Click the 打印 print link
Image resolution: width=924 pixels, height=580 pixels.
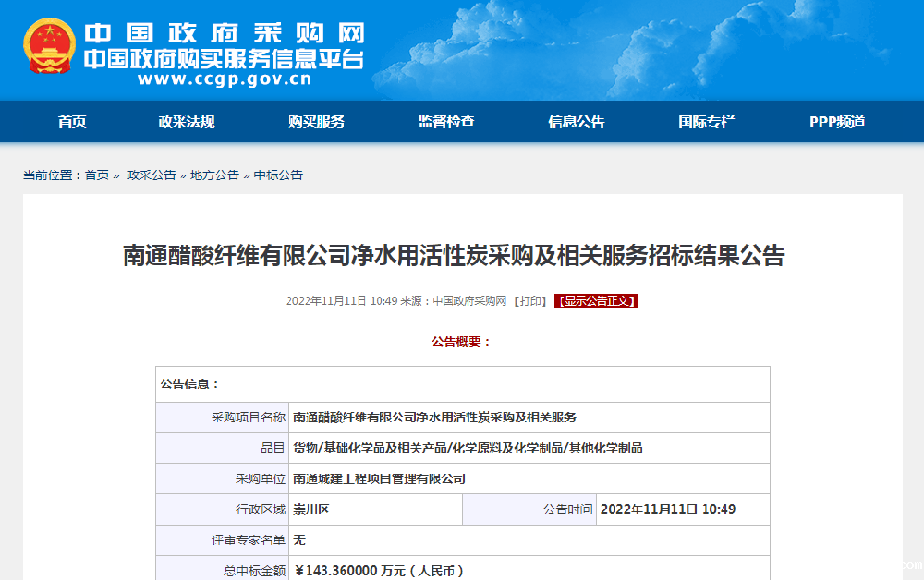[530, 301]
